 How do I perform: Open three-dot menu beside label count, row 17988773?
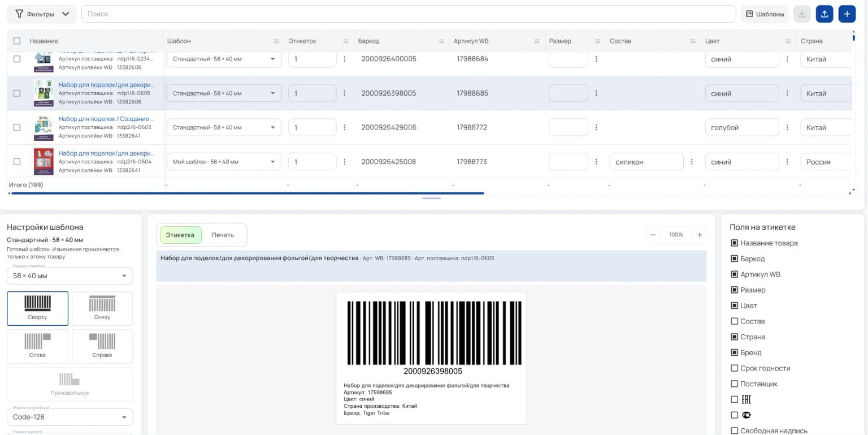point(345,162)
